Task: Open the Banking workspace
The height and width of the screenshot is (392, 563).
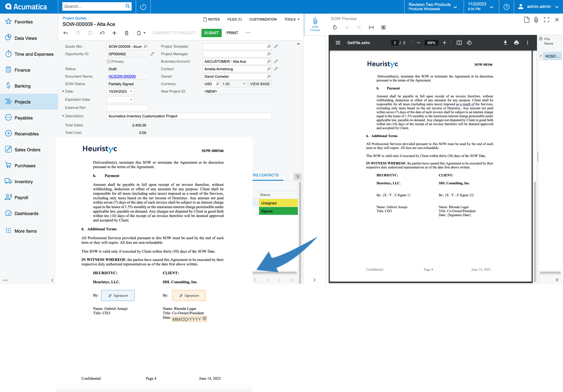Action: (22, 86)
